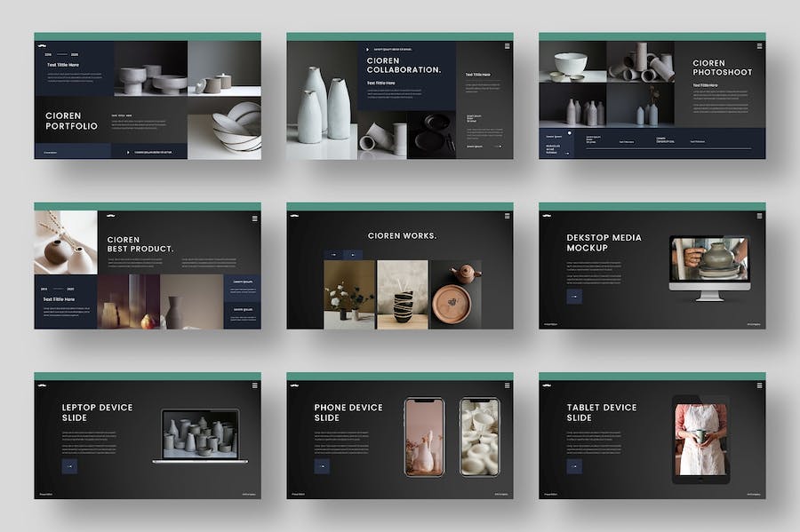Click the tablet mockup with apron photo
The width and height of the screenshot is (800, 532).
(700, 439)
